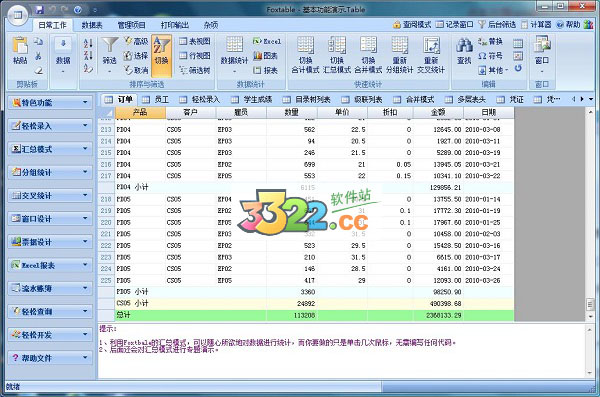600x397 pixels.
Task: Click the blue refresh arrow icon in 编辑 group
Action: pyautogui.click(x=518, y=68)
